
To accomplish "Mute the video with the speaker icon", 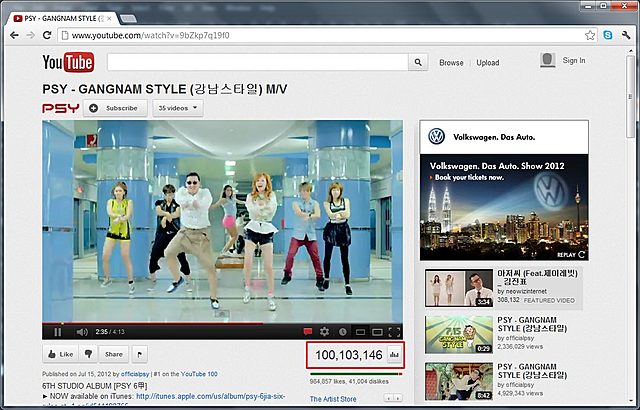I will point(82,332).
